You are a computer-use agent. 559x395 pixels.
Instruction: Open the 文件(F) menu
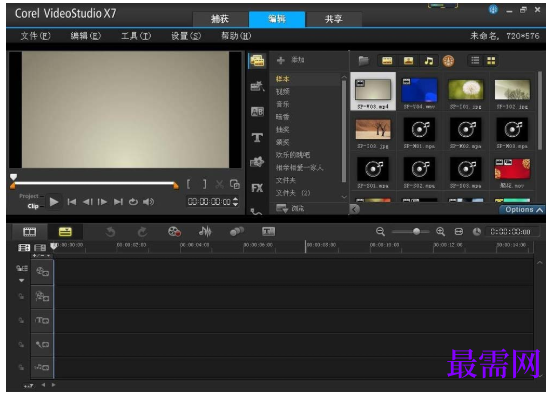[x=36, y=36]
